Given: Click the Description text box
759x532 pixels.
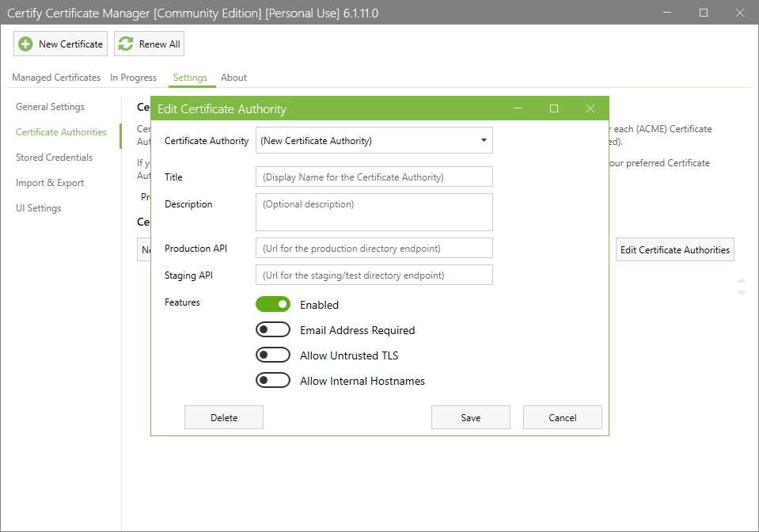Looking at the screenshot, I should [x=374, y=212].
